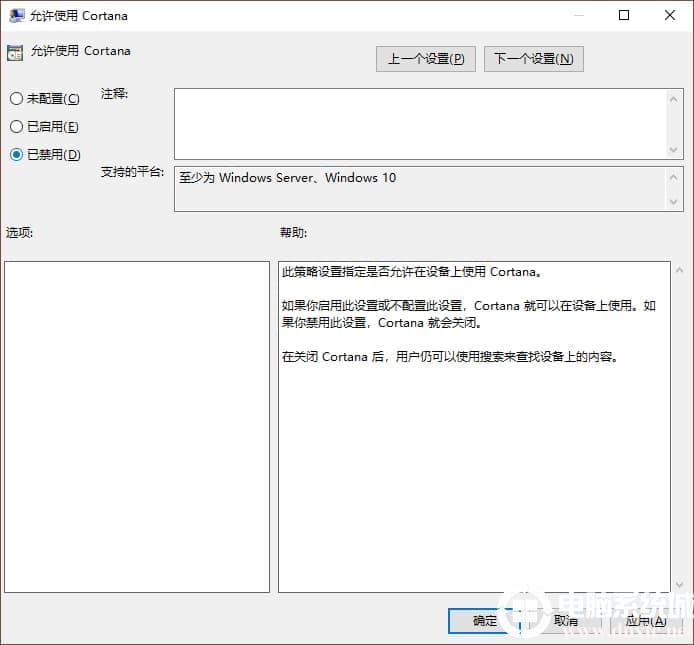Go to 下一个设置(N) next setting
694x645 pixels.
point(534,58)
